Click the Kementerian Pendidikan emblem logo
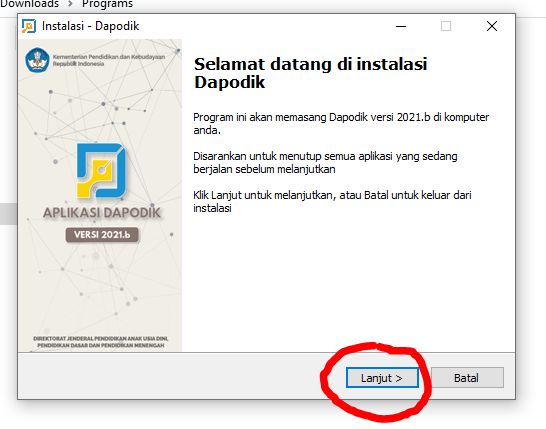 coord(37,60)
